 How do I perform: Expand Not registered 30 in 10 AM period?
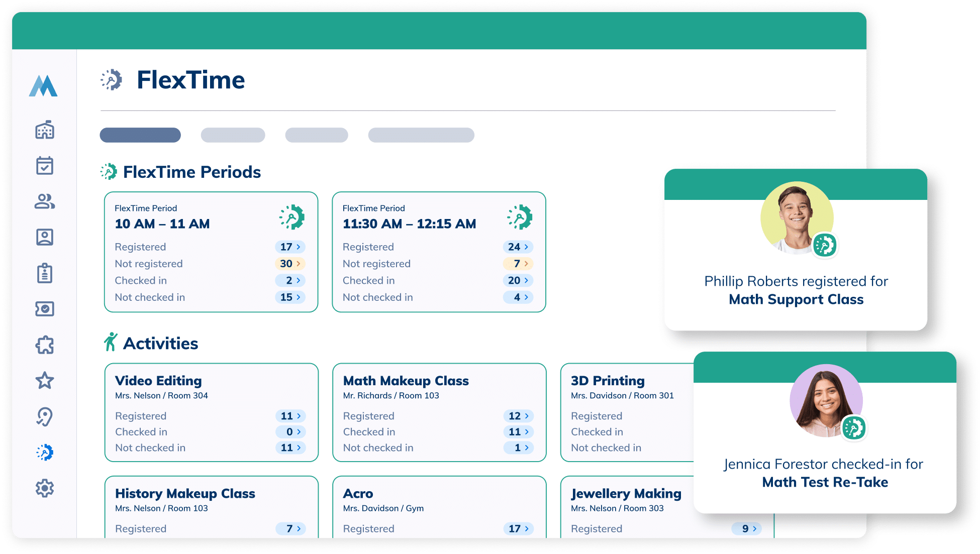tap(290, 264)
